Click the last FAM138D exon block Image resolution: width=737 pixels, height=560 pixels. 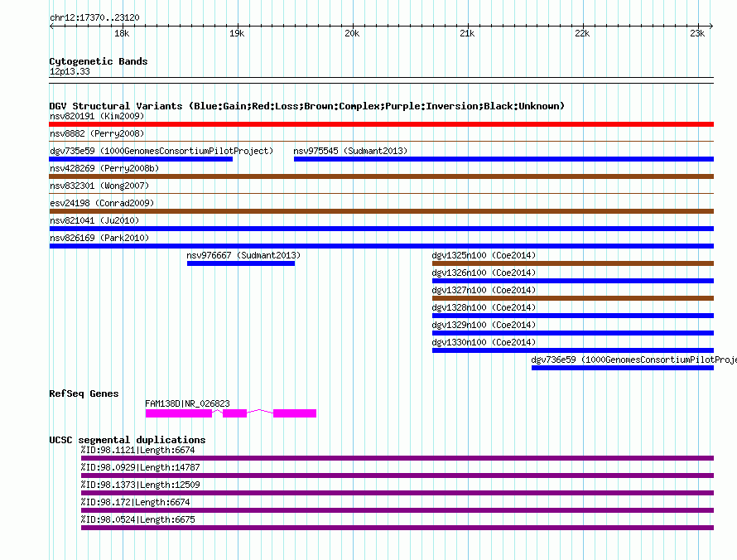pos(295,413)
